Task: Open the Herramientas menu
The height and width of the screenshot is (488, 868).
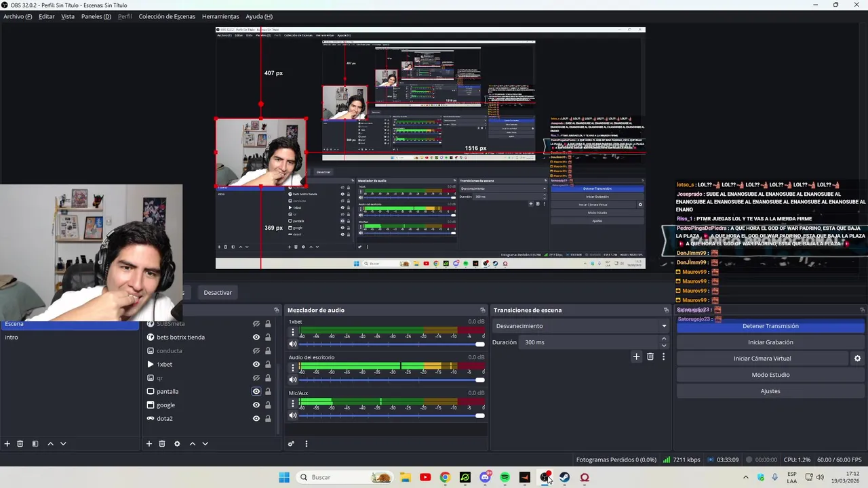Action: 220,16
